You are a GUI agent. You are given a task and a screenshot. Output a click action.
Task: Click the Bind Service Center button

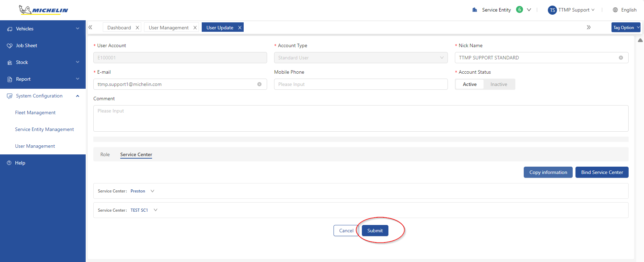coord(602,172)
